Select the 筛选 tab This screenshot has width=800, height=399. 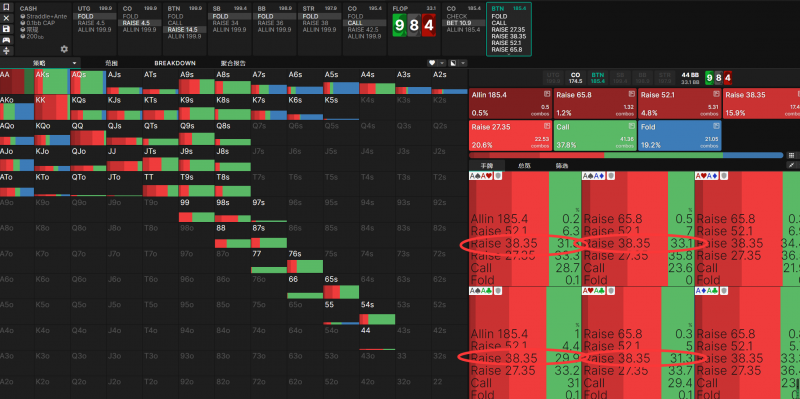click(x=562, y=166)
